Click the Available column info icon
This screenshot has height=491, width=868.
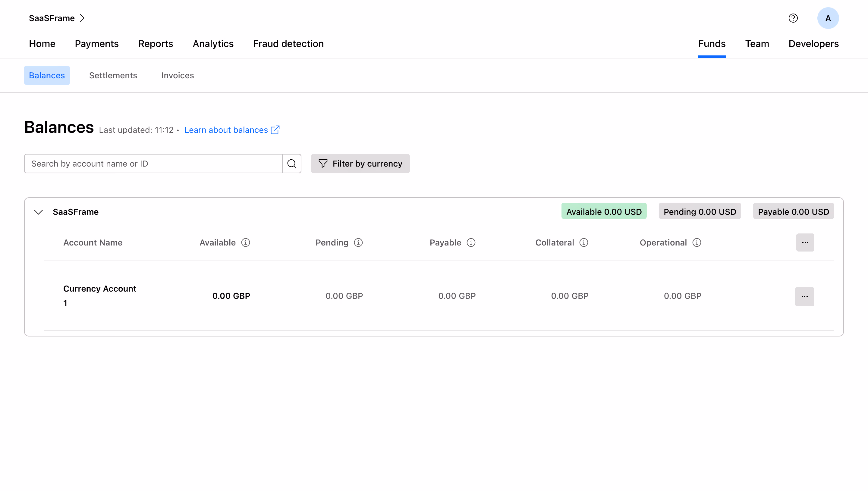246,242
